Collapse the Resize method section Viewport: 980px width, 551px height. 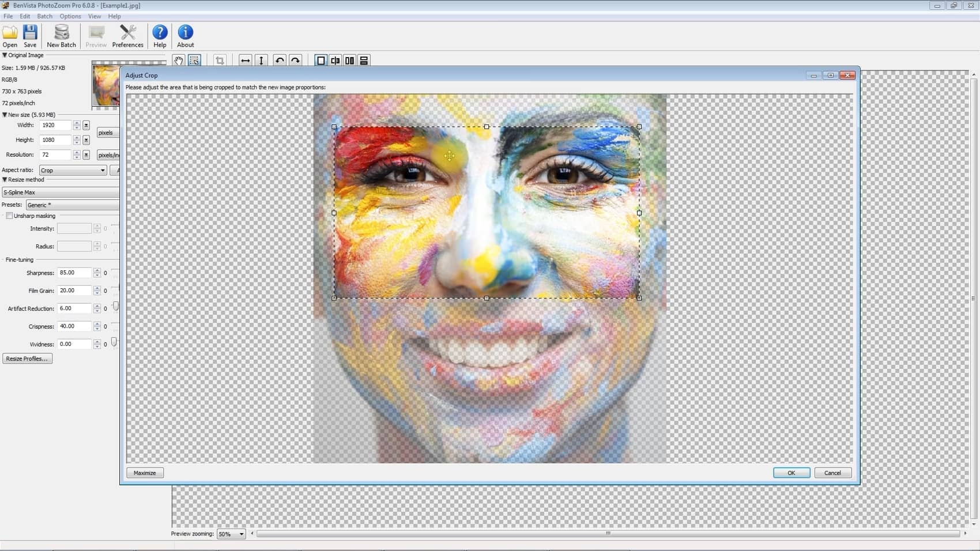5,180
